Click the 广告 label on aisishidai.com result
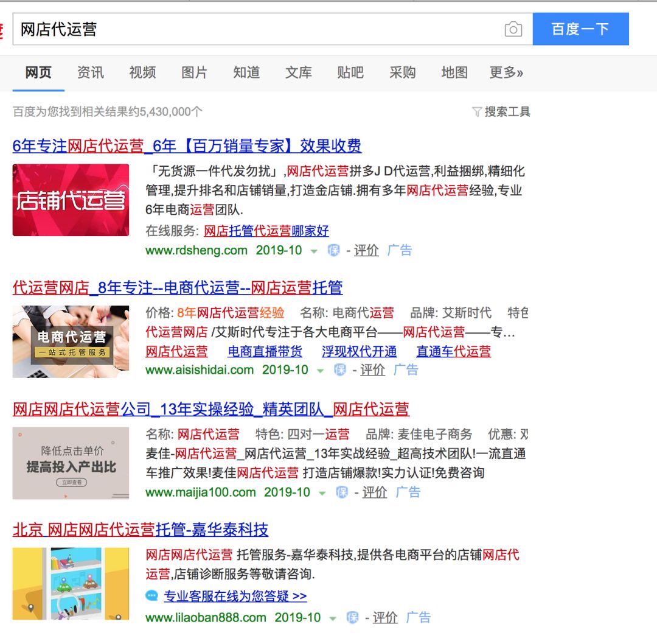Screen dimensions: 657x644 coord(406,370)
